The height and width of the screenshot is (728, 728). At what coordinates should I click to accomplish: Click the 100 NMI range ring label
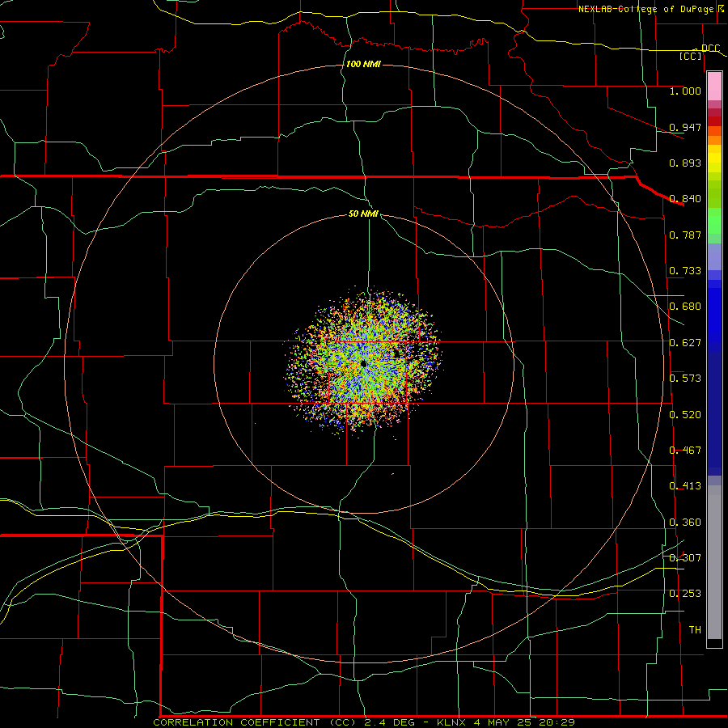(363, 64)
